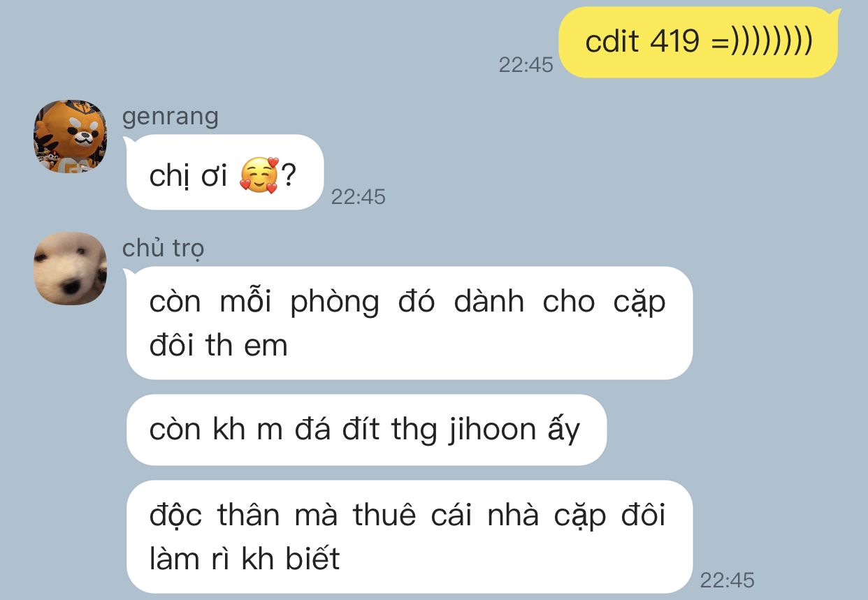This screenshot has height=600, width=868.
Task: Click the 22:45 timestamp next to "chị ơi"
Action: (358, 197)
